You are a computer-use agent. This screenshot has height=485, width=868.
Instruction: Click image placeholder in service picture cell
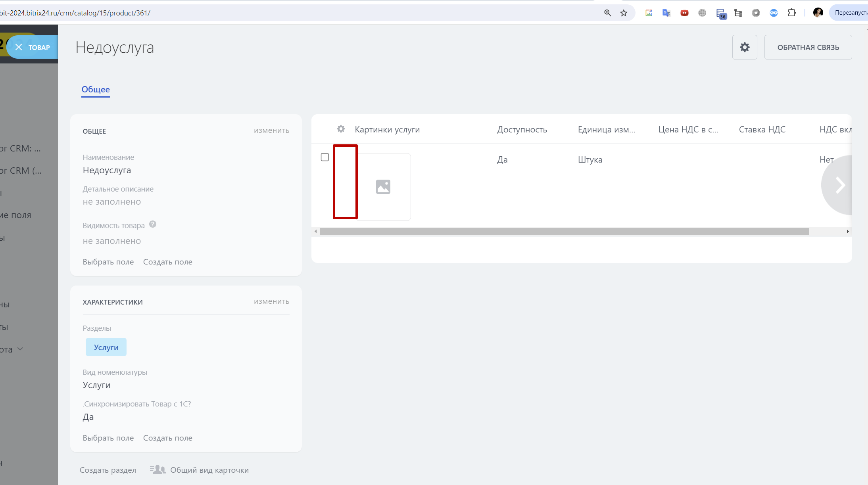[383, 187]
